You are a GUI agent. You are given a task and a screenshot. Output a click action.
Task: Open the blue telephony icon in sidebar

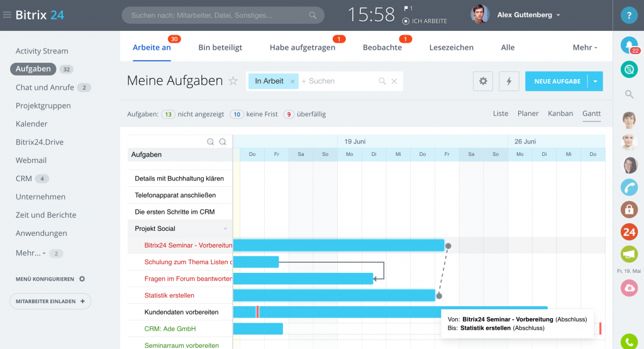click(629, 187)
